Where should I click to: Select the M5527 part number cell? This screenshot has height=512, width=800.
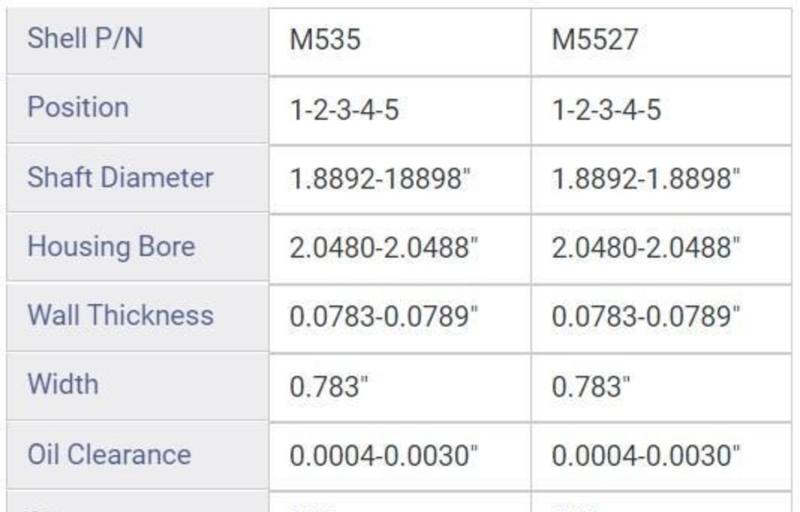[x=595, y=40]
